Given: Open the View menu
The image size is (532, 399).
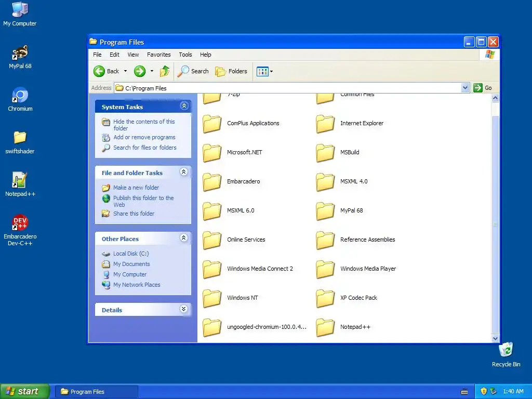Looking at the screenshot, I should [x=133, y=55].
